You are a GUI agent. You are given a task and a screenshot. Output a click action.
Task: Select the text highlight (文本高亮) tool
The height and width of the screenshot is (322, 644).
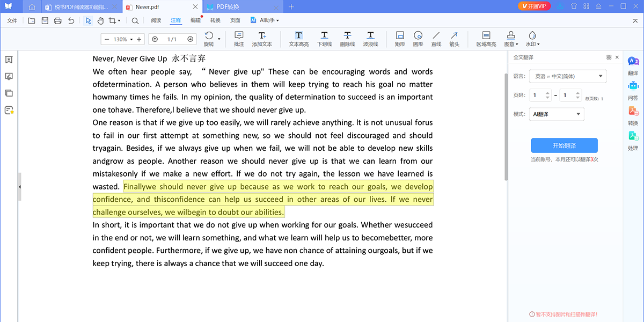pos(298,38)
